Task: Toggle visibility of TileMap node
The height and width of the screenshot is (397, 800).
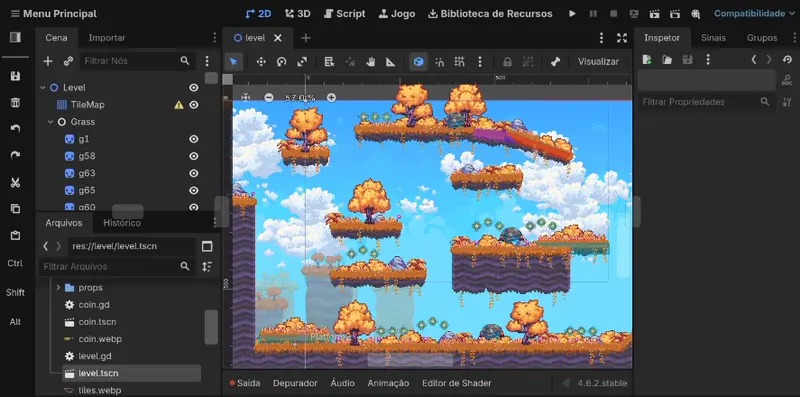Action: pos(193,105)
